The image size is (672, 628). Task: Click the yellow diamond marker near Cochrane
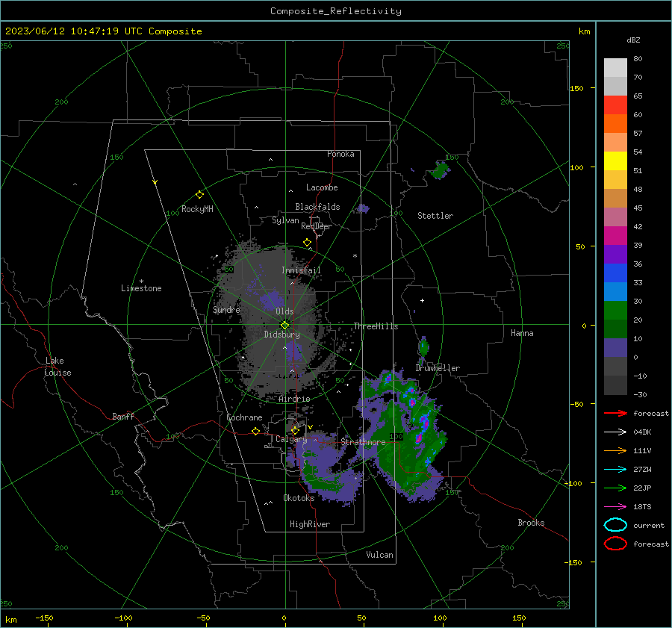pos(255,431)
